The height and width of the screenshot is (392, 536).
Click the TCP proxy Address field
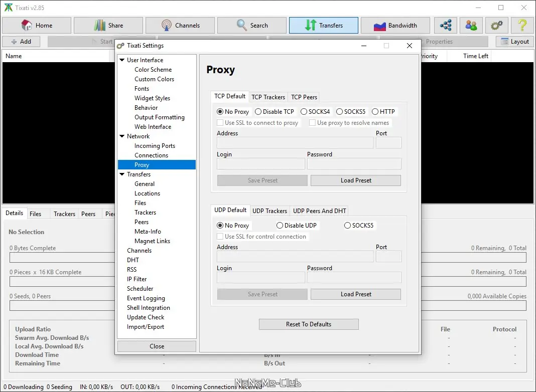[x=295, y=143]
